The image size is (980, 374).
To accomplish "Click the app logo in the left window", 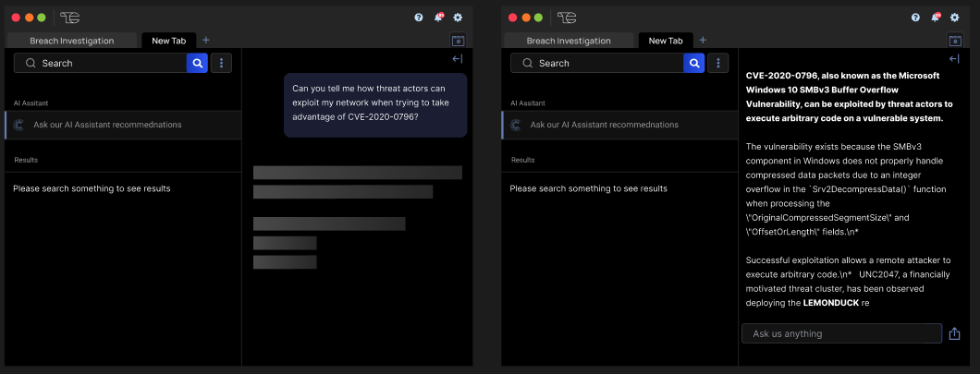I will tap(70, 18).
